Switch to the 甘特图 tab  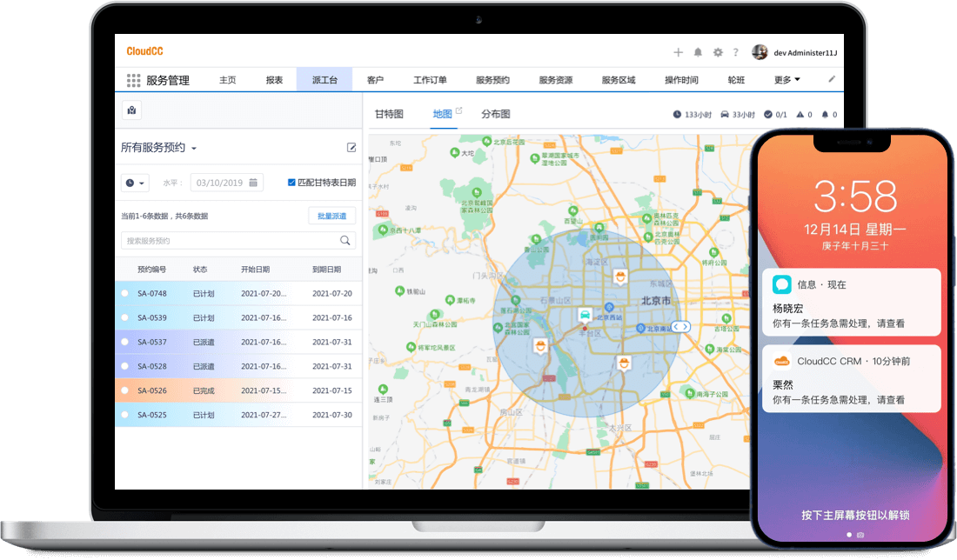point(389,114)
